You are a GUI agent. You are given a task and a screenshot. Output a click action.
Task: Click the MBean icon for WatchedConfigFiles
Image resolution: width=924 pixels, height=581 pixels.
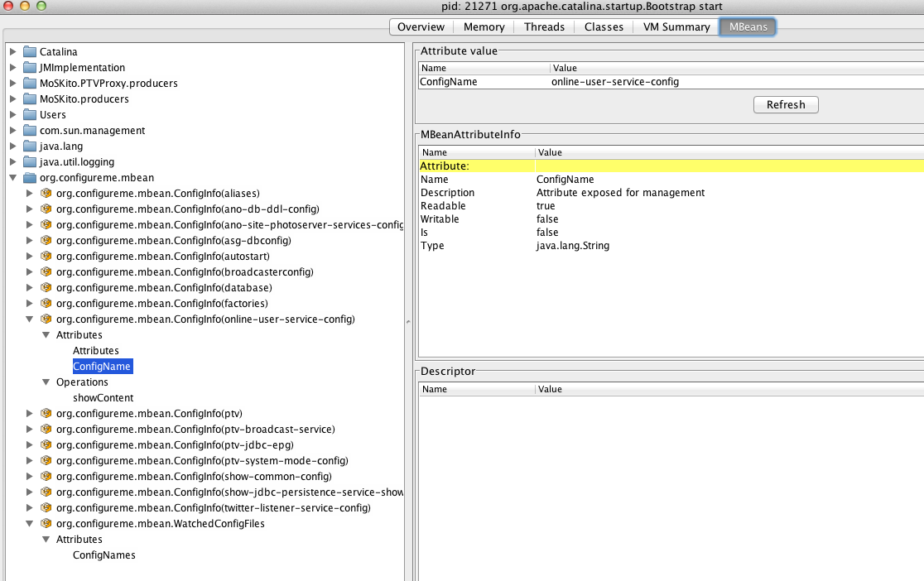pyautogui.click(x=46, y=523)
